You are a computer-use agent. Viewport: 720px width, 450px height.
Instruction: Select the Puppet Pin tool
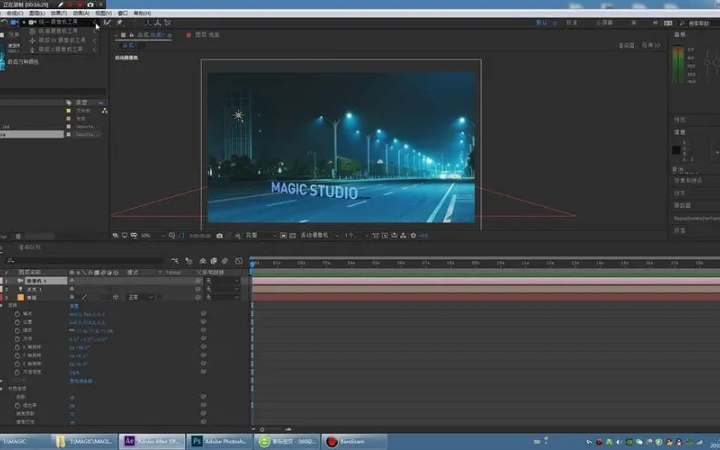click(x=119, y=22)
